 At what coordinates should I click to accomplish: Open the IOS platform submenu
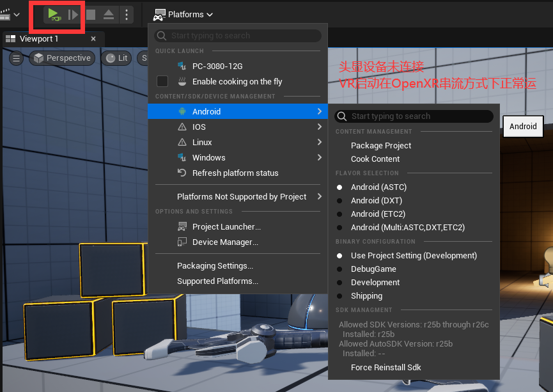click(238, 127)
